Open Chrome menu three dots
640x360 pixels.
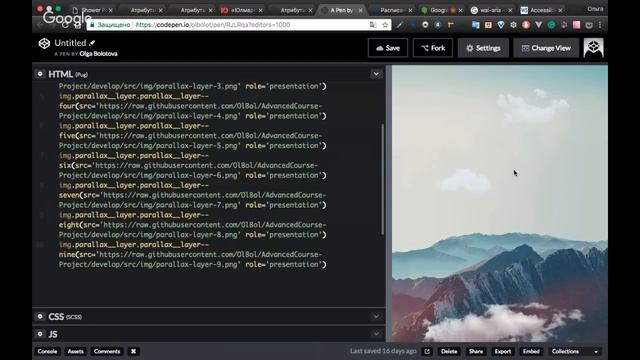pyautogui.click(x=600, y=25)
